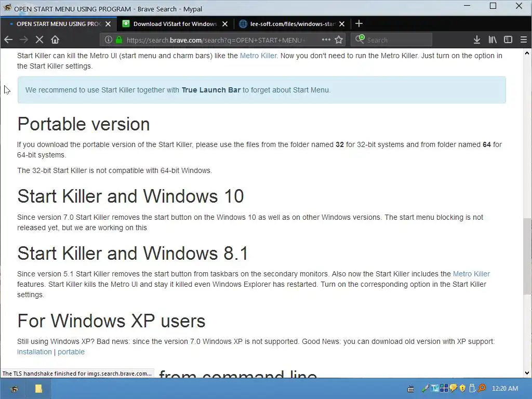The height and width of the screenshot is (399, 532).
Task: Click Start Killer and Windows 8.1 heading
Action: [132, 253]
